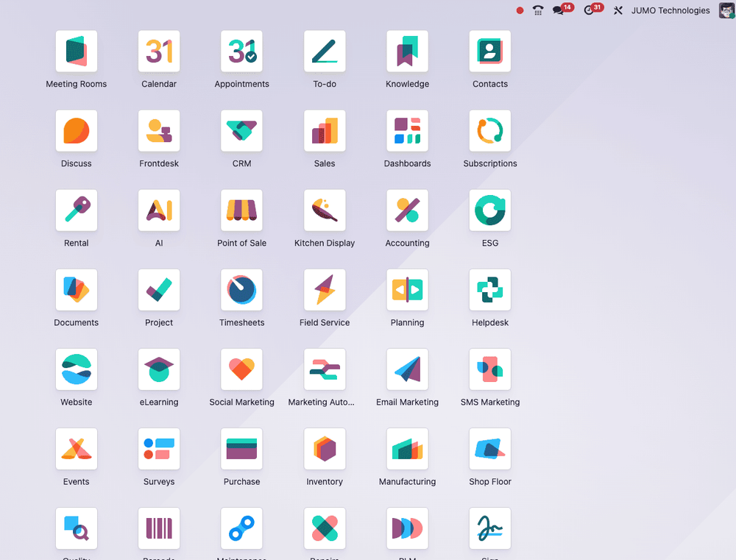Expand activities clock menu showing 31
This screenshot has height=560, width=736.
point(590,10)
